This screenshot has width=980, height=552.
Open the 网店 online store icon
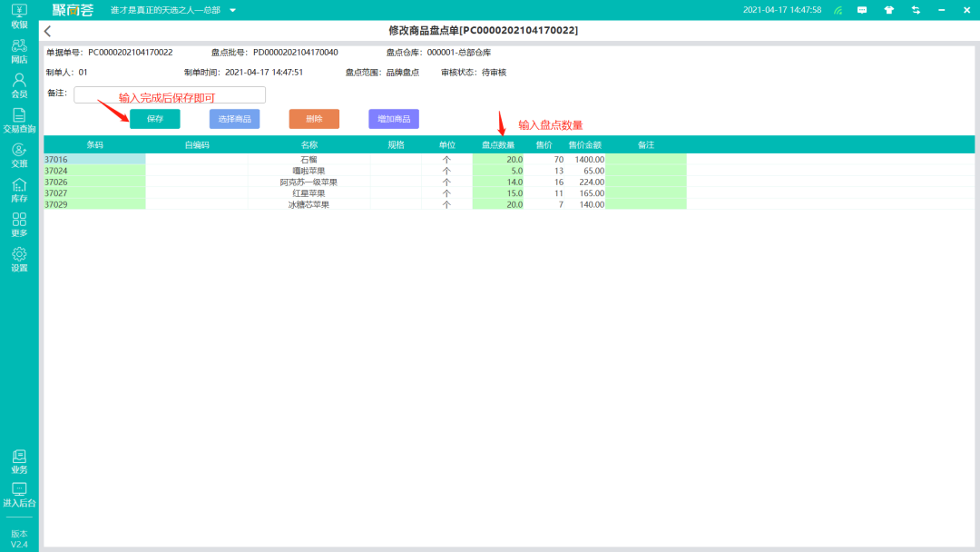tap(19, 50)
